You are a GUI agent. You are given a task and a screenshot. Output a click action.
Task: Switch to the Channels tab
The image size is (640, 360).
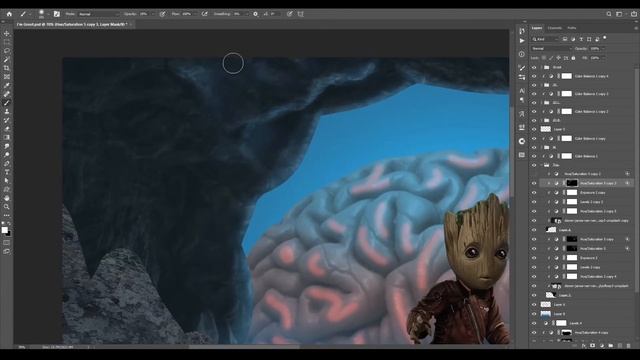pos(554,28)
